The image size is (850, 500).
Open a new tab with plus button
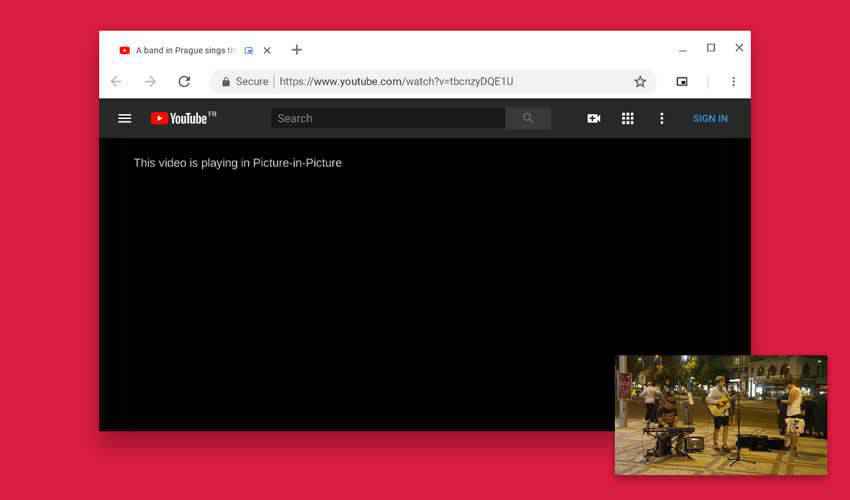tap(297, 50)
